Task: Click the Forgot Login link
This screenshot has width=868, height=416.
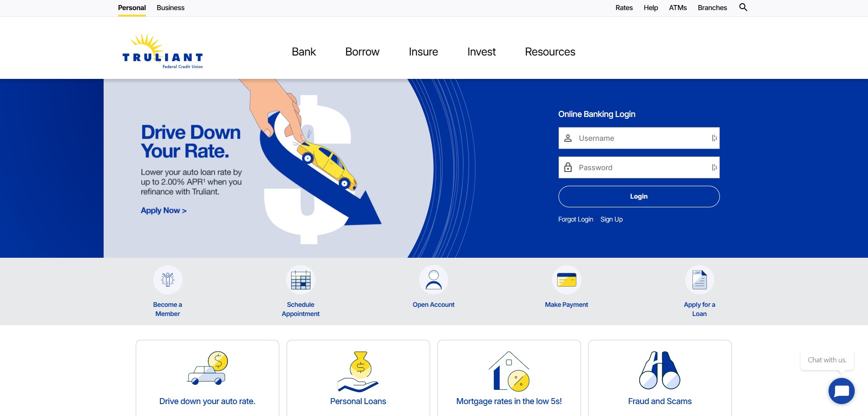Action: [x=575, y=219]
